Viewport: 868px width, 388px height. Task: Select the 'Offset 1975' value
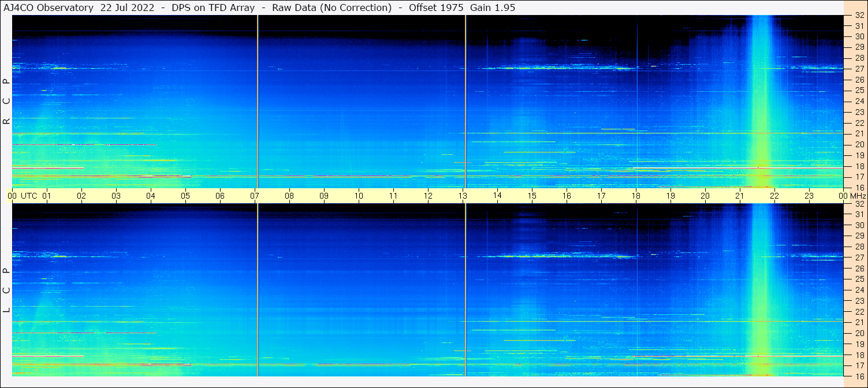[x=437, y=8]
